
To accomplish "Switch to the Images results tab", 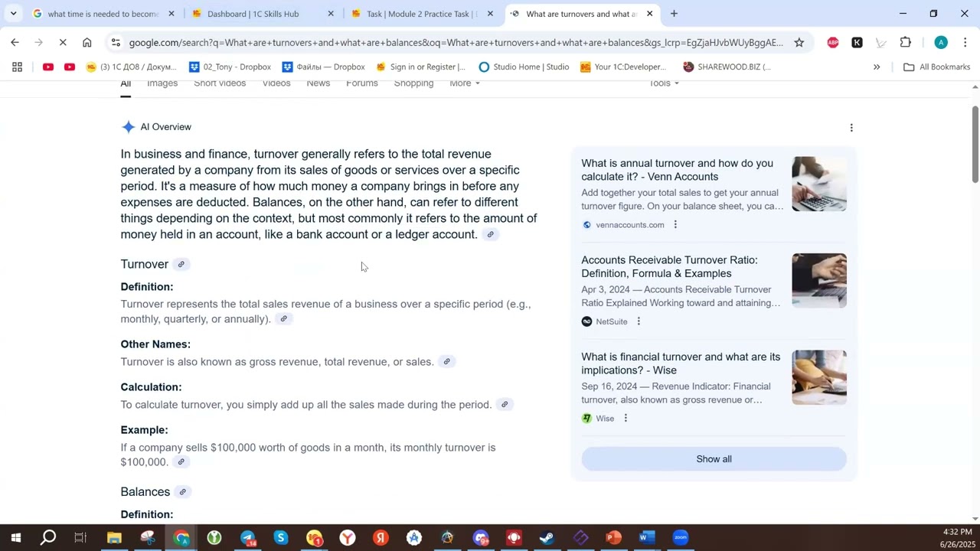I will point(162,83).
